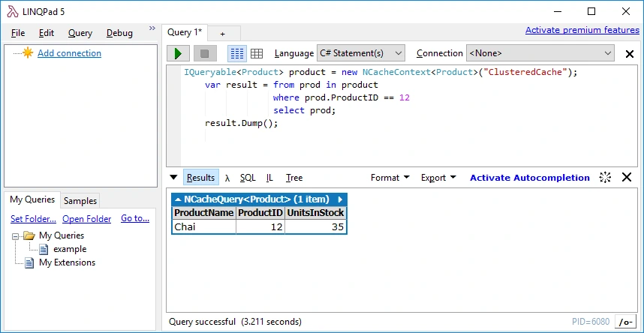Click the Go to... link
Image resolution: width=644 pixels, height=333 pixels.
click(135, 218)
